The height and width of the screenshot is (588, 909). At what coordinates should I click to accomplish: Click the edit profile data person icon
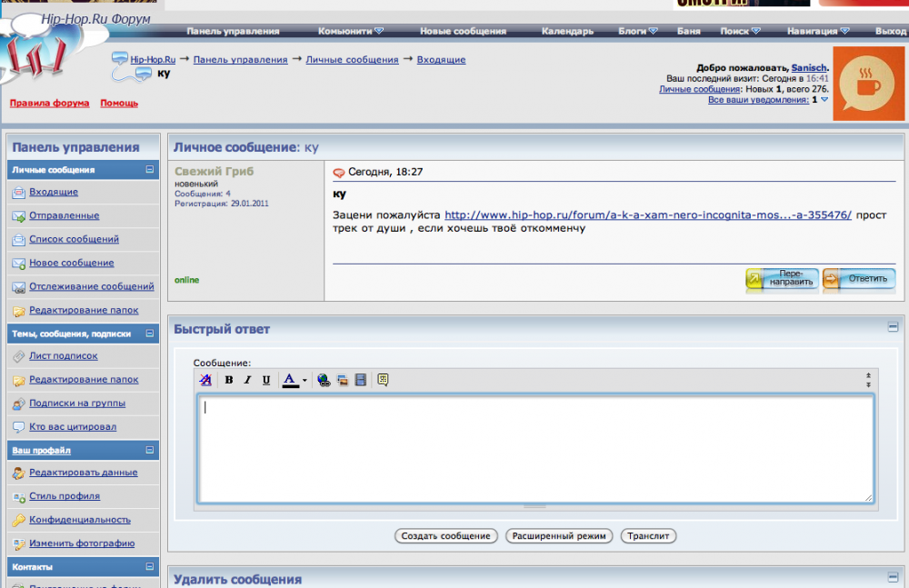[x=18, y=473]
